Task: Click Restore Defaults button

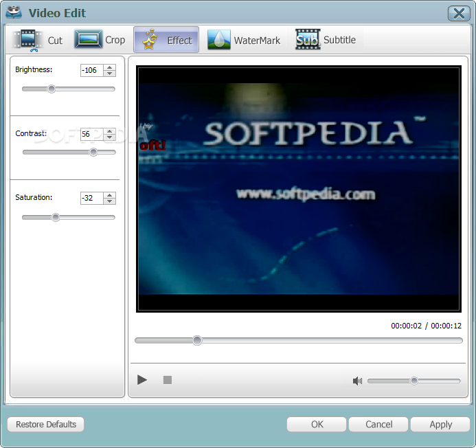Action: pyautogui.click(x=46, y=425)
